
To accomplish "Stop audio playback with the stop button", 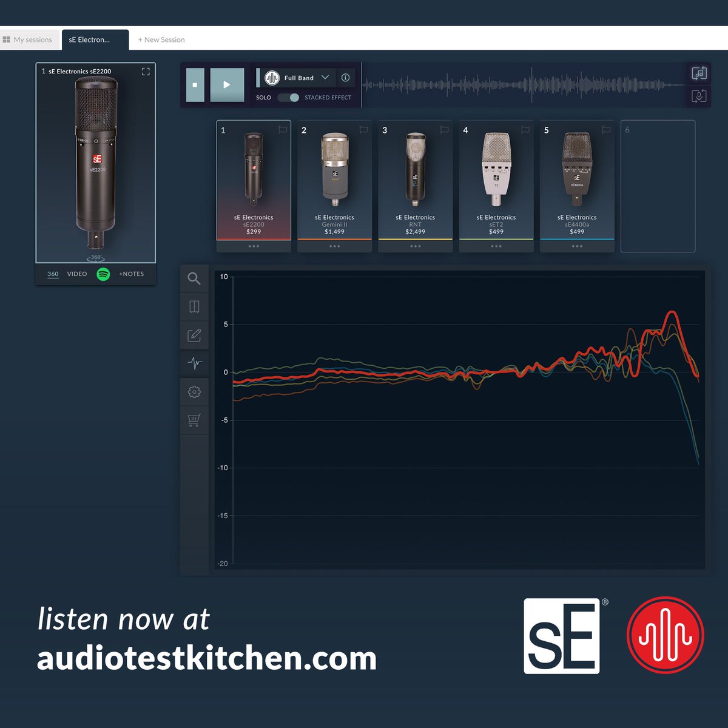I will pos(195,85).
